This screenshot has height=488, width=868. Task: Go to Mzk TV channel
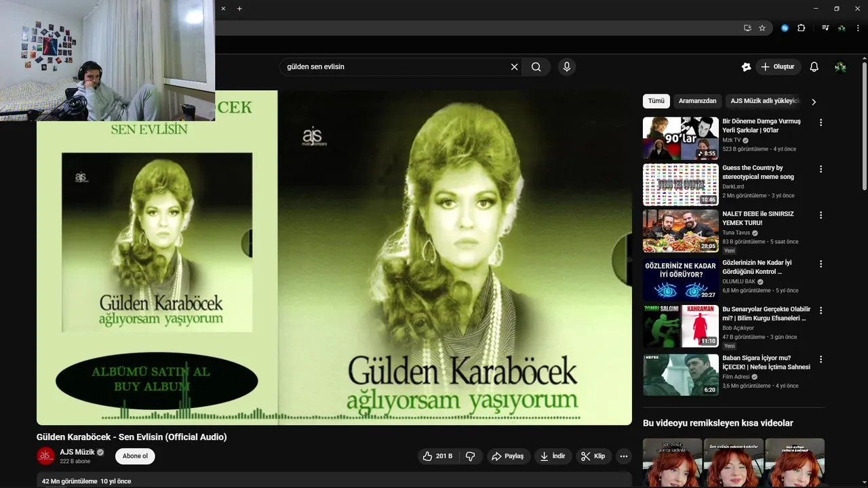732,140
